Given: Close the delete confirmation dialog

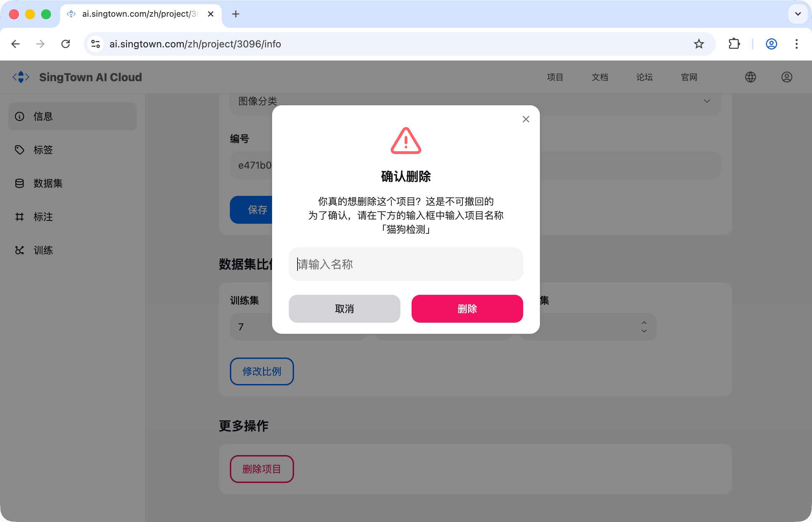Looking at the screenshot, I should pyautogui.click(x=526, y=119).
